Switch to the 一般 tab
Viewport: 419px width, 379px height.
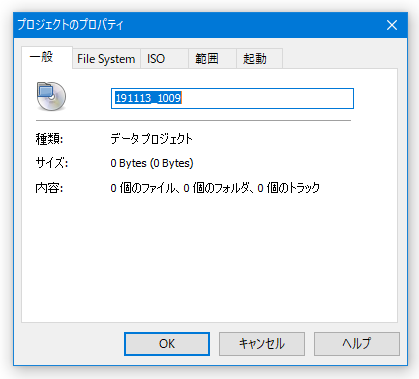pos(47,57)
